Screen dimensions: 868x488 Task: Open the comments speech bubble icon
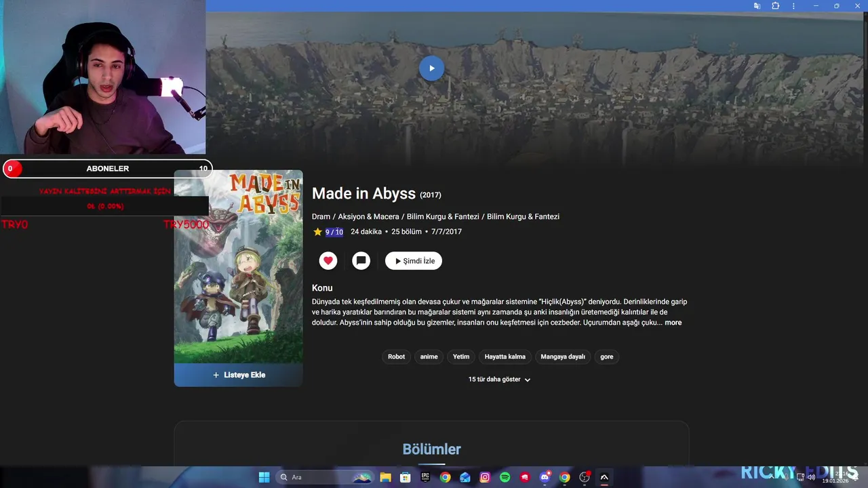pyautogui.click(x=361, y=261)
